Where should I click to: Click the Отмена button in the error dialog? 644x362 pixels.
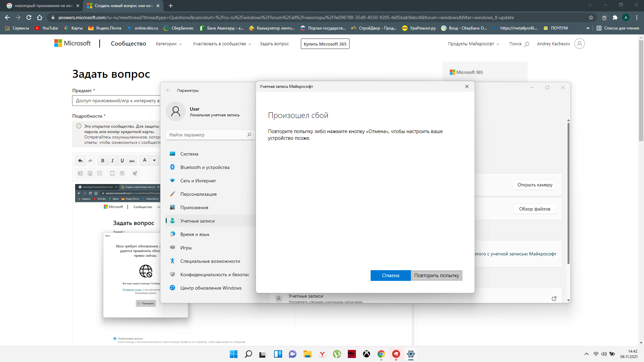click(390, 276)
